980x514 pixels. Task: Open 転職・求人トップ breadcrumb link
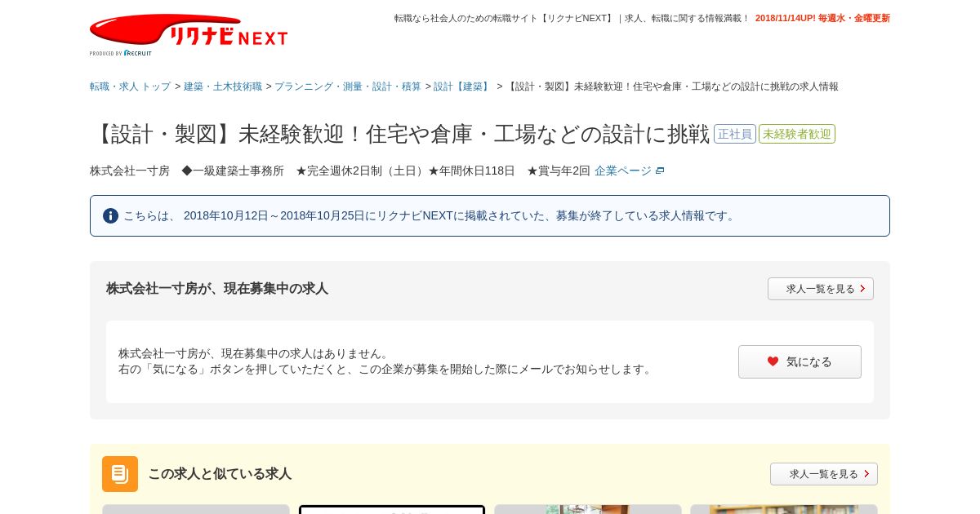(x=131, y=86)
